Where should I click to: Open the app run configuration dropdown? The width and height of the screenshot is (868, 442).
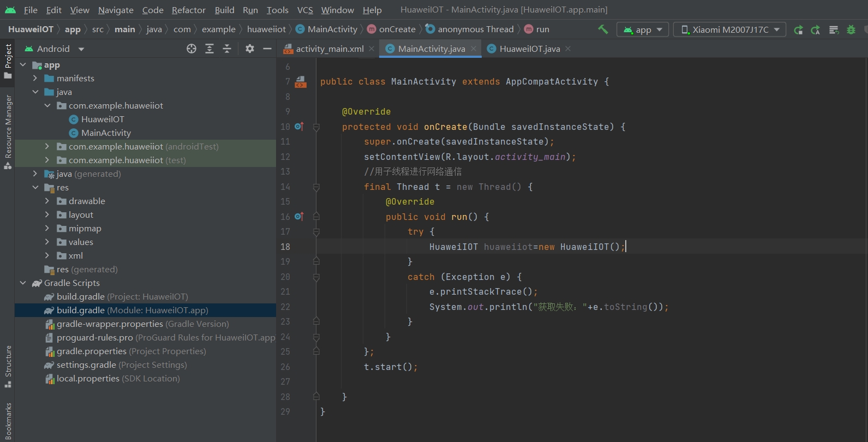click(x=643, y=29)
